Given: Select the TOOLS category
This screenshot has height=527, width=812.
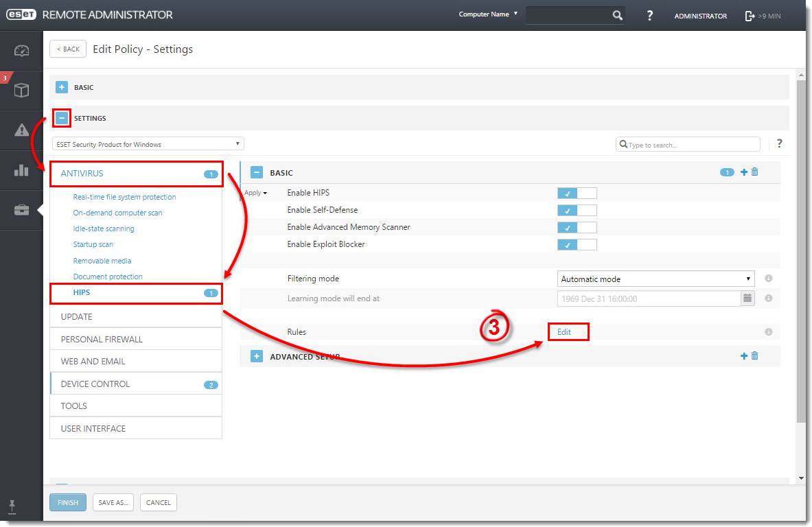Looking at the screenshot, I should coord(136,406).
